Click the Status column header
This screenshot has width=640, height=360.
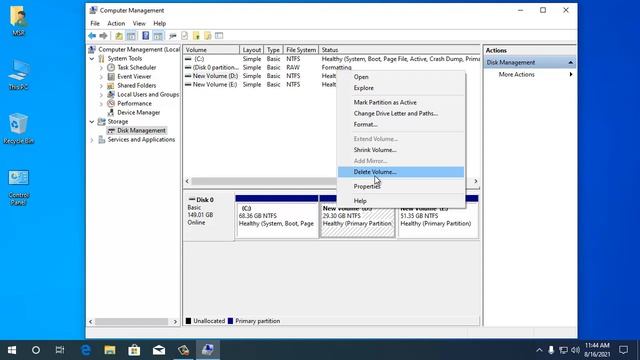coord(399,50)
